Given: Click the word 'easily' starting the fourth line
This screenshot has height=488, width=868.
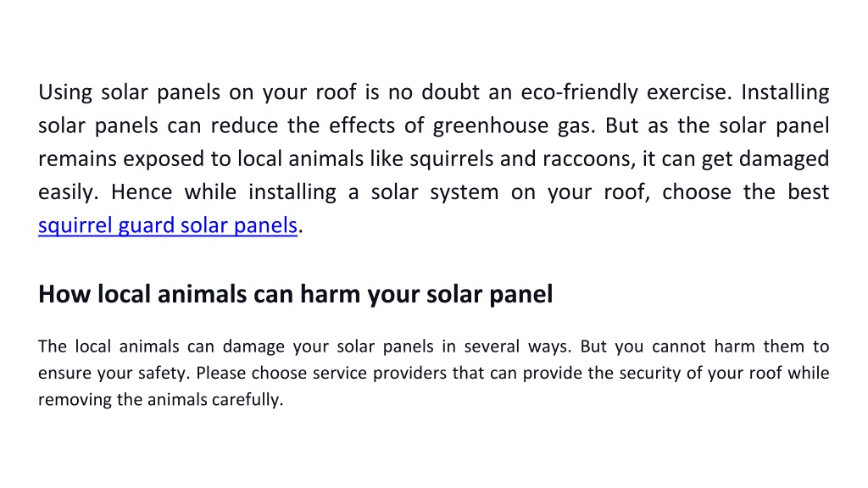Looking at the screenshot, I should point(66,192).
